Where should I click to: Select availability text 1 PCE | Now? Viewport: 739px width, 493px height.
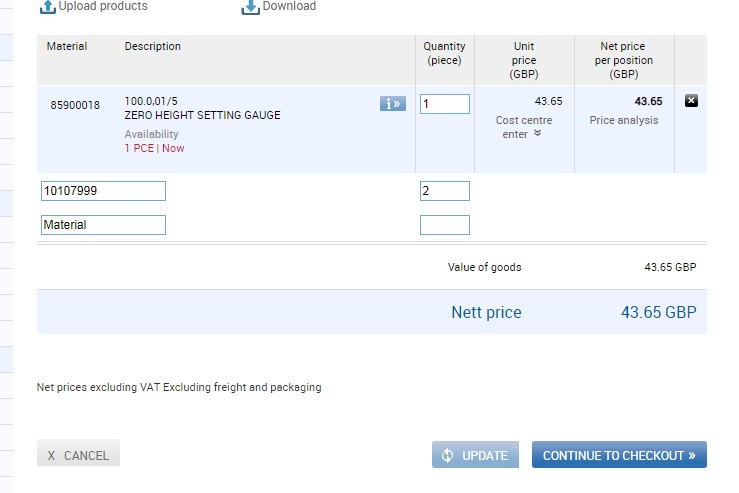coord(154,148)
